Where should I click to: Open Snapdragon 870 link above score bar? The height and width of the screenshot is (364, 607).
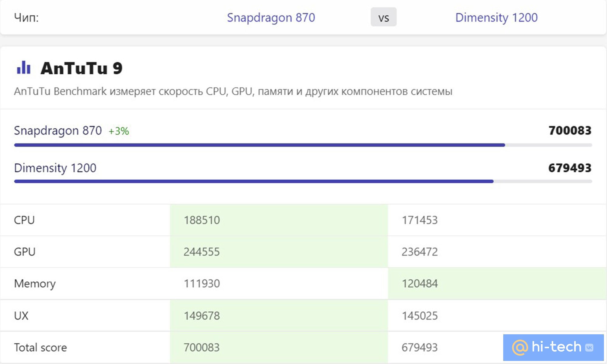58,131
